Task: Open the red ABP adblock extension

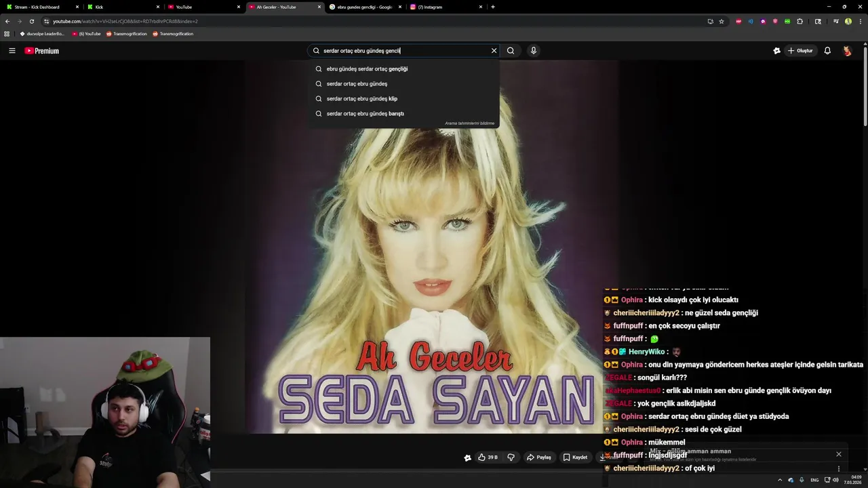Action: coord(738,21)
